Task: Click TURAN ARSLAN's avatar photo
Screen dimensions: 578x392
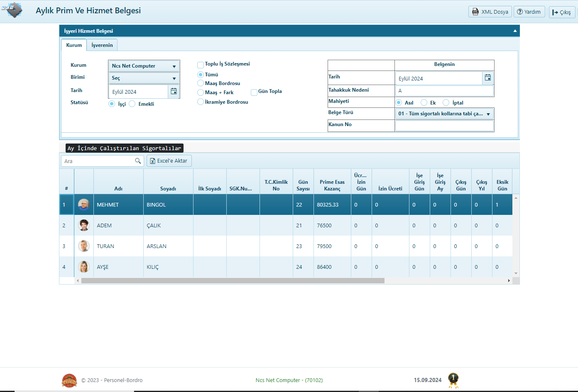Action: [84, 246]
